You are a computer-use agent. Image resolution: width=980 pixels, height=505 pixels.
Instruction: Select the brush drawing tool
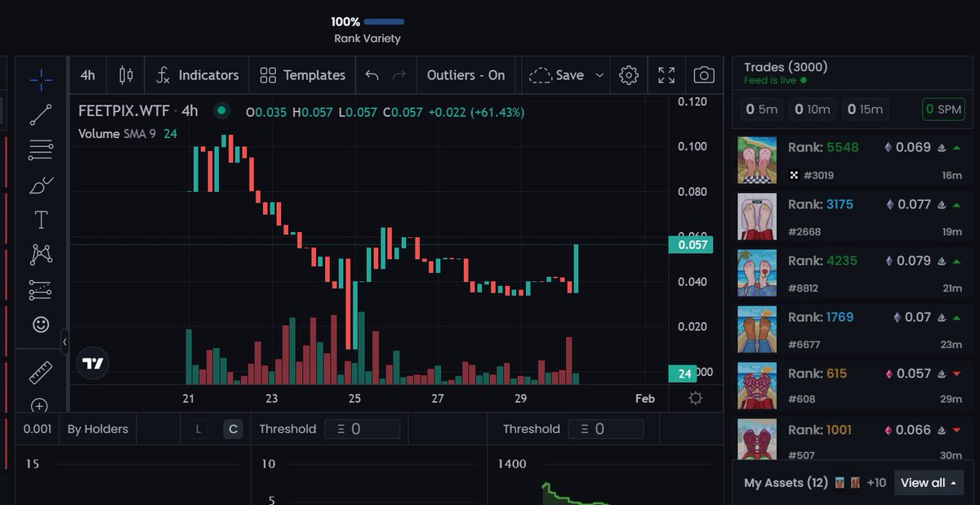click(41, 185)
